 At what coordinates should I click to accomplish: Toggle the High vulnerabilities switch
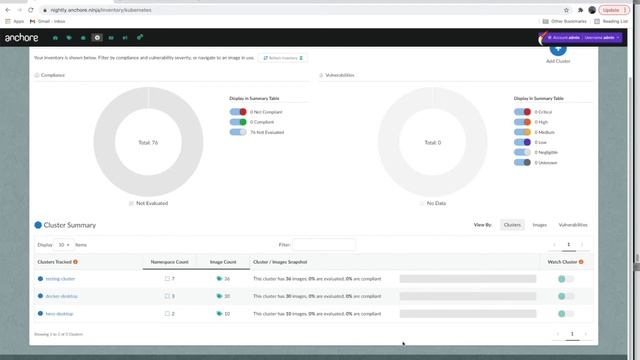pos(522,122)
